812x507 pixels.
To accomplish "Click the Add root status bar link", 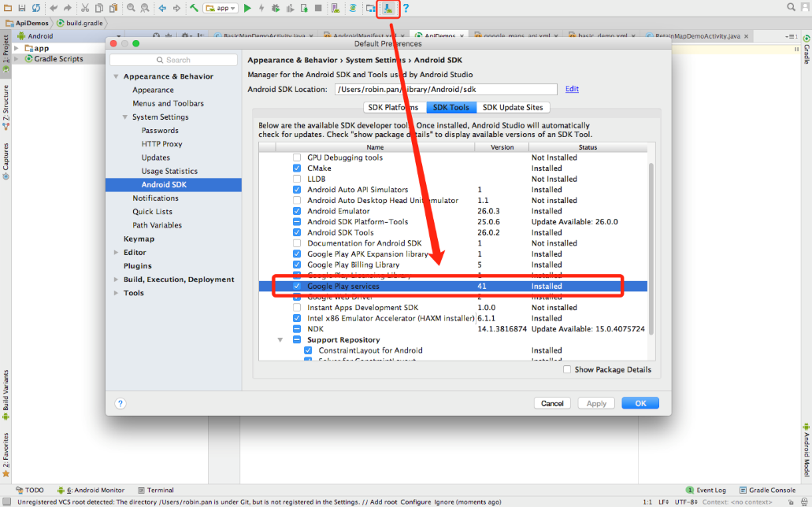I will pos(384,501).
